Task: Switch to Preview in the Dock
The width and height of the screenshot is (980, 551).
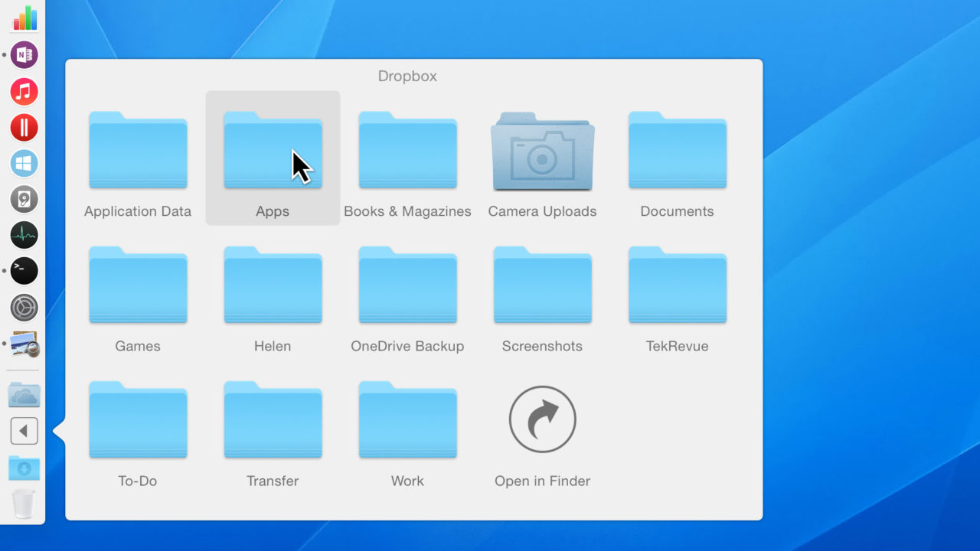Action: [x=24, y=344]
